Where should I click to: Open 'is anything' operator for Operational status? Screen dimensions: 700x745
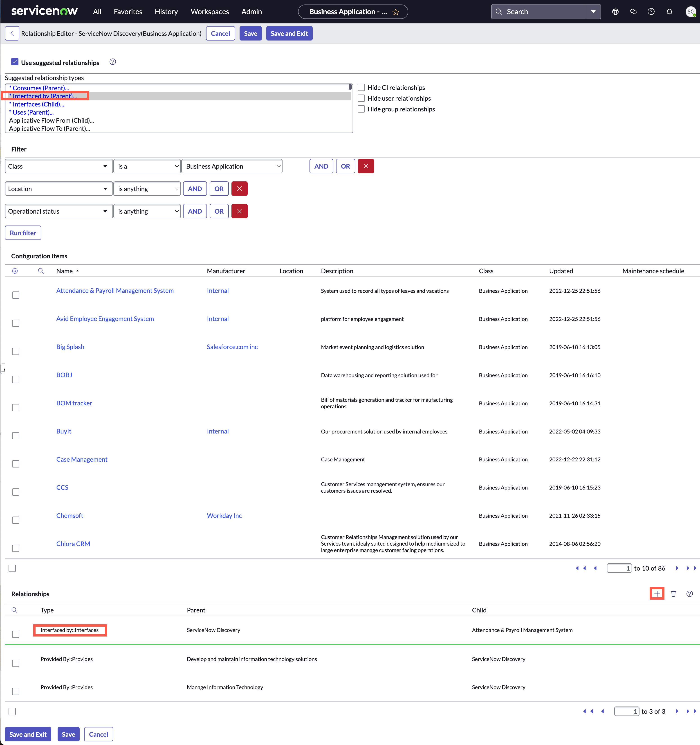click(147, 211)
